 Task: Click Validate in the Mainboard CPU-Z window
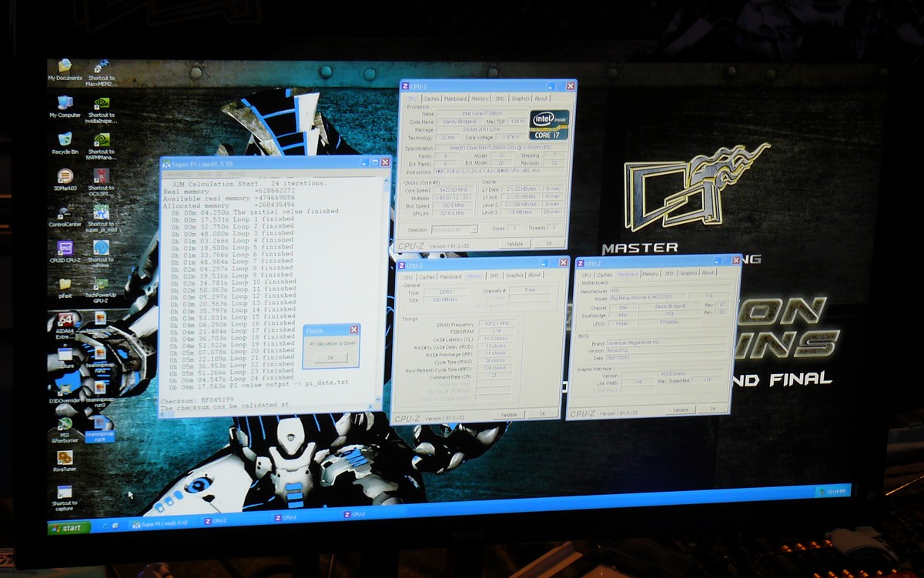[680, 409]
